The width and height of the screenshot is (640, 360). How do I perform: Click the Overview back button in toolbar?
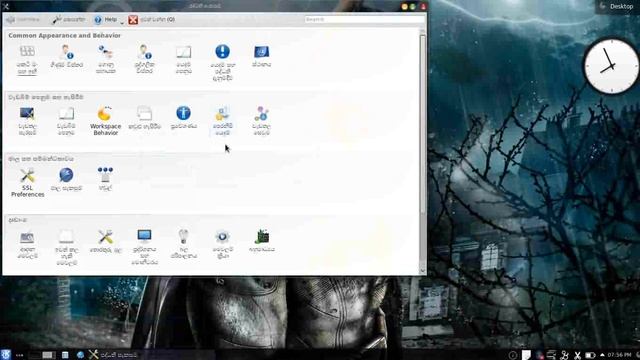[x=24, y=19]
